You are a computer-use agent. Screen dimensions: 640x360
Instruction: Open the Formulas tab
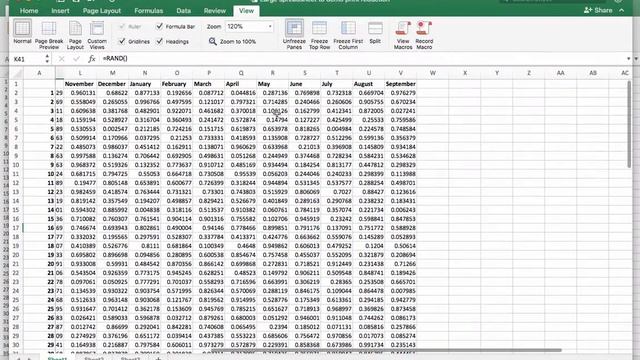click(149, 11)
